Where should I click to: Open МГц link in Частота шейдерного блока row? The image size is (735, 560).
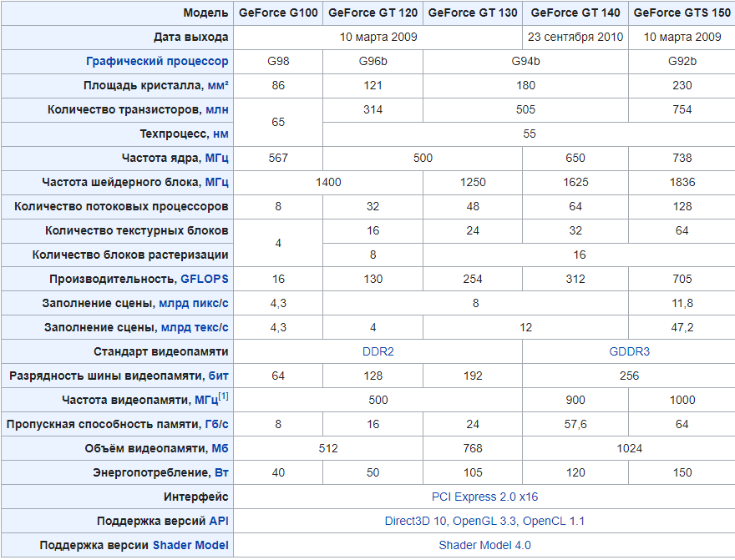pyautogui.click(x=217, y=182)
